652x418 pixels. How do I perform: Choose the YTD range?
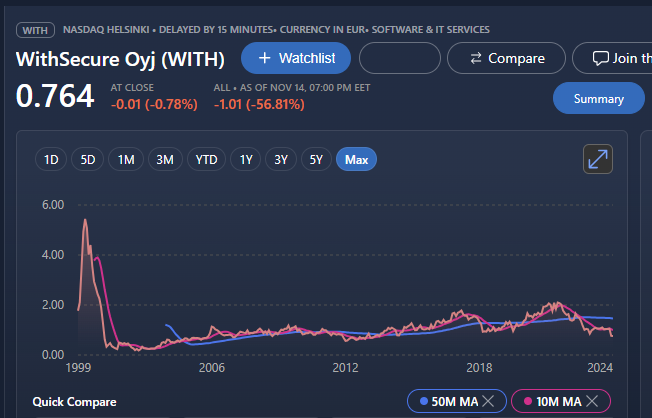pos(206,159)
